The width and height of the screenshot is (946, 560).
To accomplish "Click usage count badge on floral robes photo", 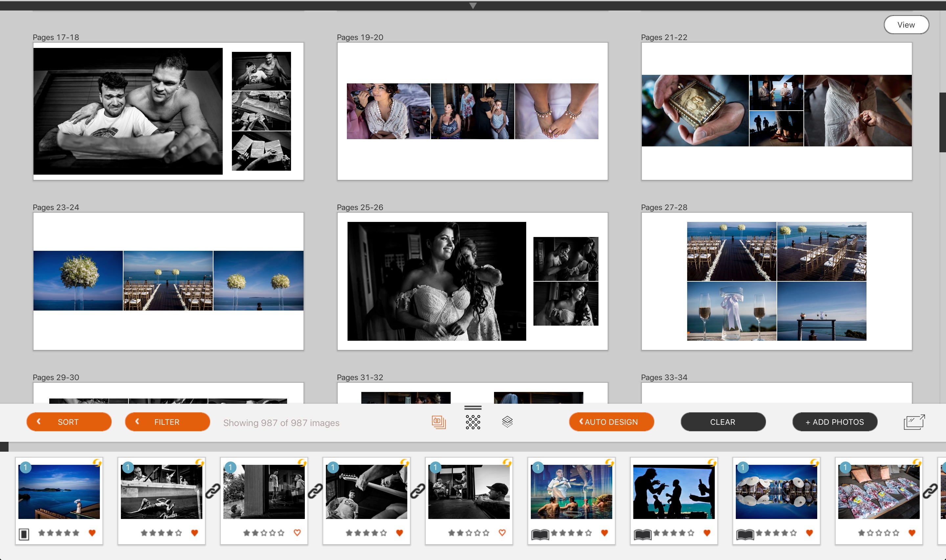I will coord(845,467).
